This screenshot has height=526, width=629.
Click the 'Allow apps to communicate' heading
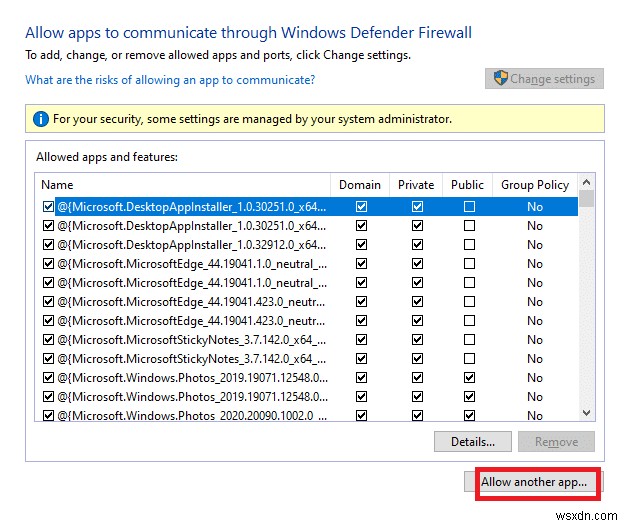coord(248,33)
